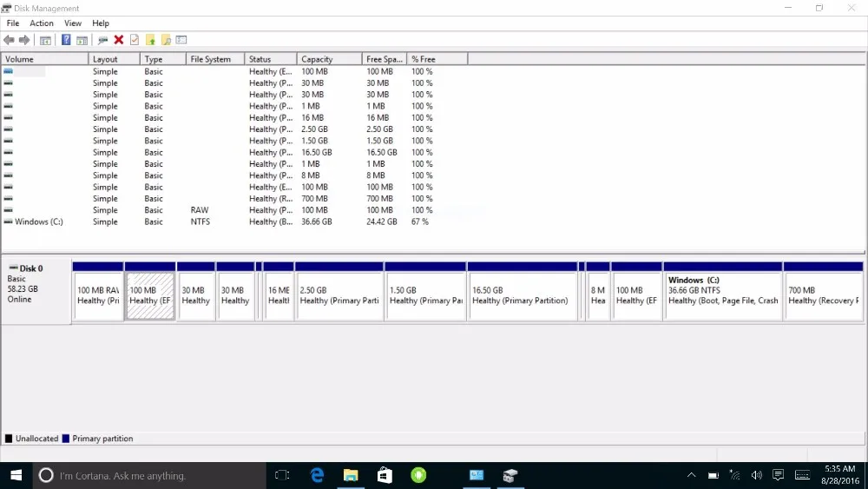Open Properties via the checkmark page icon
Screen dimensions: 868x489
point(135,40)
